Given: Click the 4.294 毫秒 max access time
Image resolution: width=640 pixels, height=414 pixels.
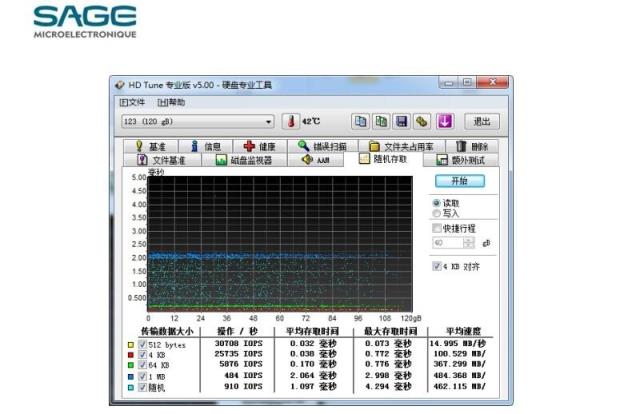Looking at the screenshot, I should 388,386.
